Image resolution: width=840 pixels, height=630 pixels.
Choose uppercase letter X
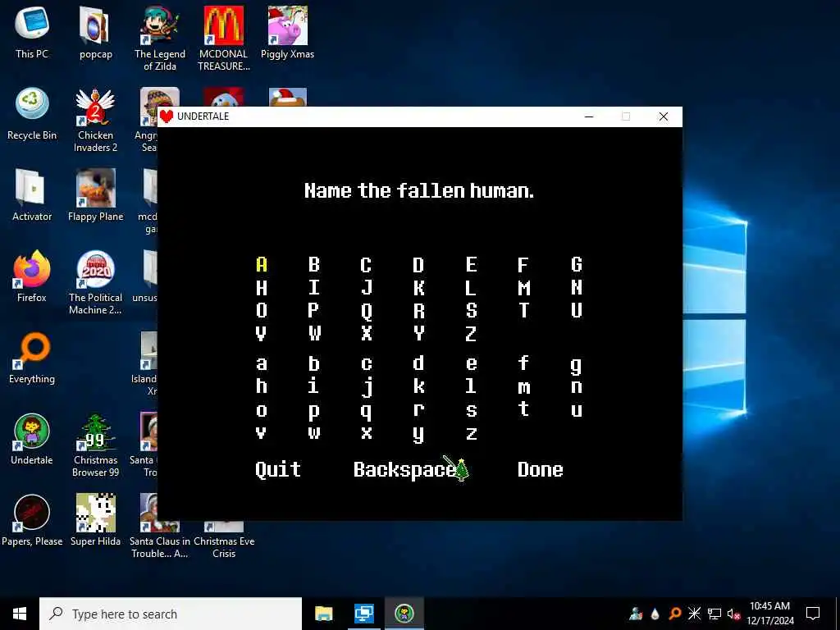pyautogui.click(x=366, y=334)
